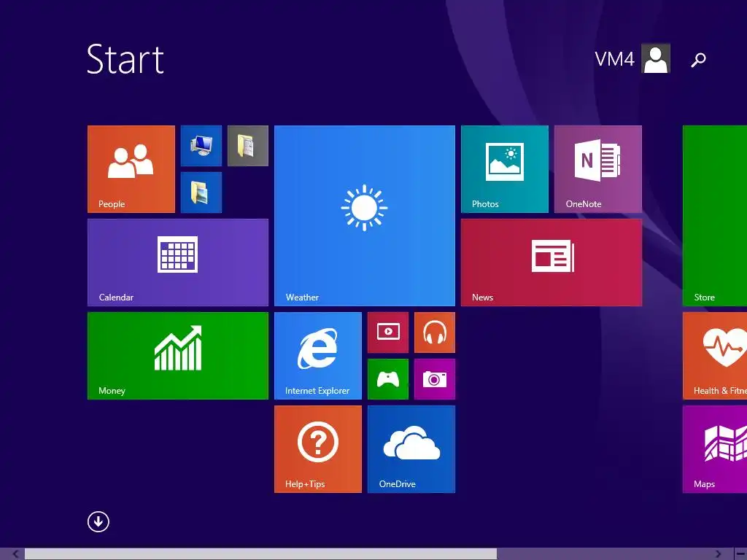Launch the OneNote tile
Screen dimensions: 747x560
point(598,169)
